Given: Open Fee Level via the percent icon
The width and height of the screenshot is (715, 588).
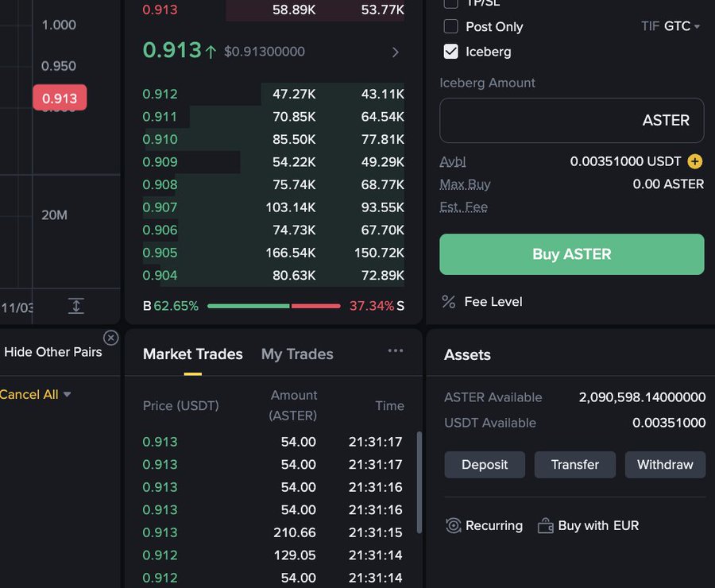Looking at the screenshot, I should [x=447, y=302].
